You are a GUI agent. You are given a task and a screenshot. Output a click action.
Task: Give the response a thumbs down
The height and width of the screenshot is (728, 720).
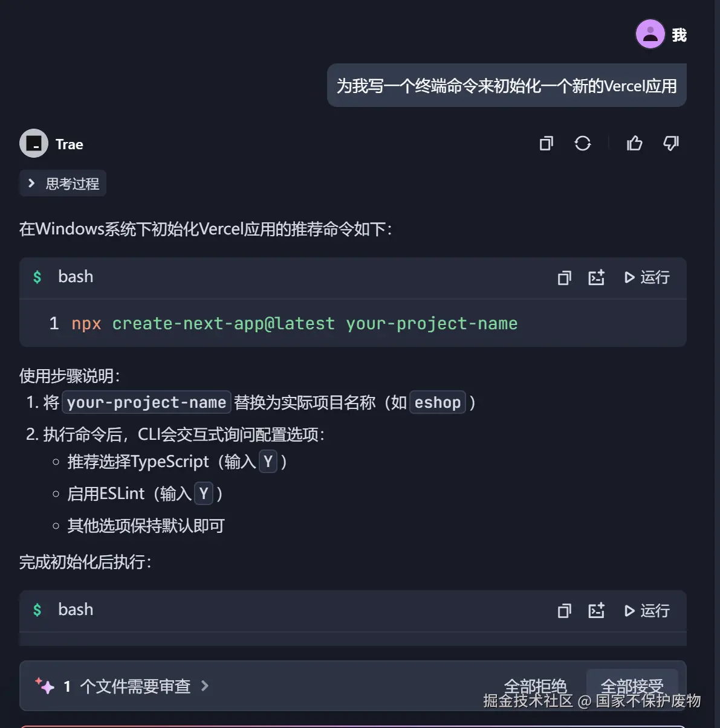click(x=671, y=143)
